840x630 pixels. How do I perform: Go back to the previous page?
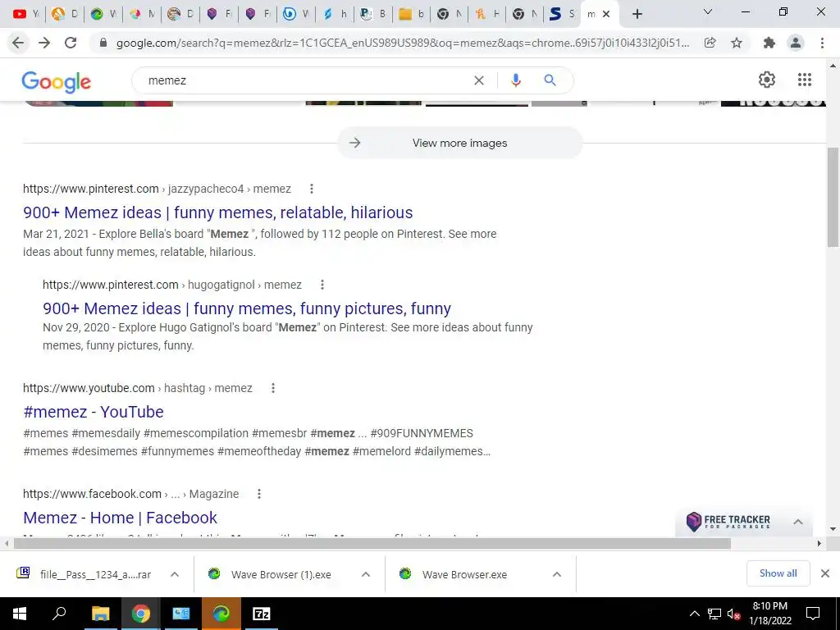coord(18,43)
